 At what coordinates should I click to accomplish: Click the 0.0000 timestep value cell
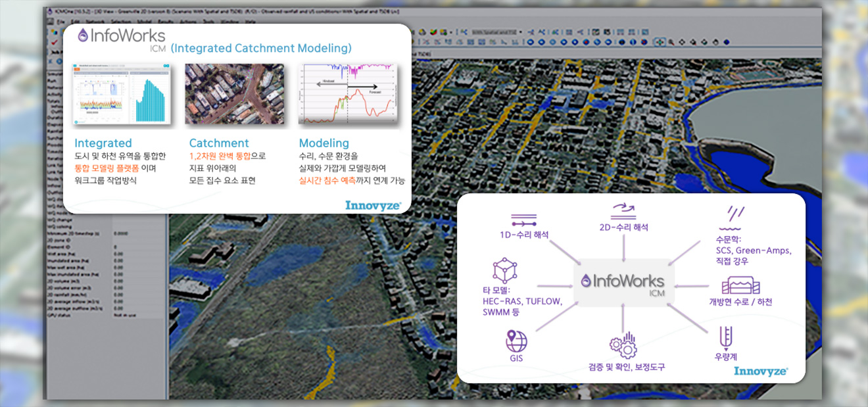pyautogui.click(x=121, y=233)
